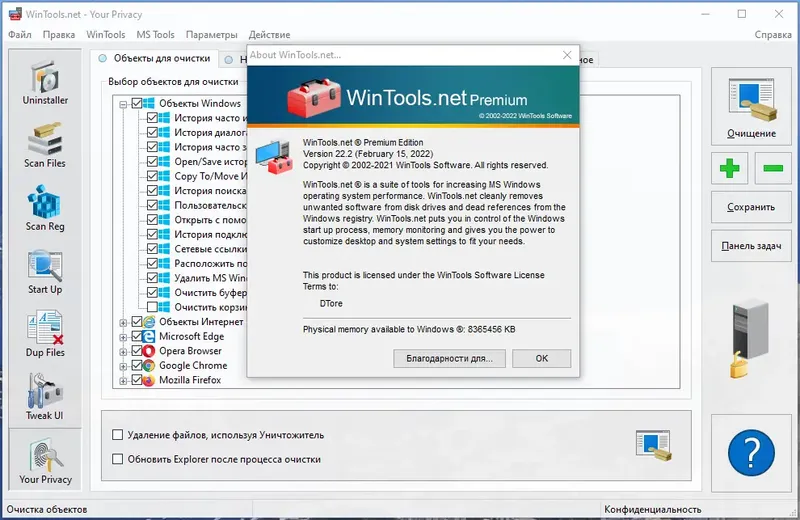Click the Version 22.2 text line
Screen dimensions: 800x520
[368, 154]
